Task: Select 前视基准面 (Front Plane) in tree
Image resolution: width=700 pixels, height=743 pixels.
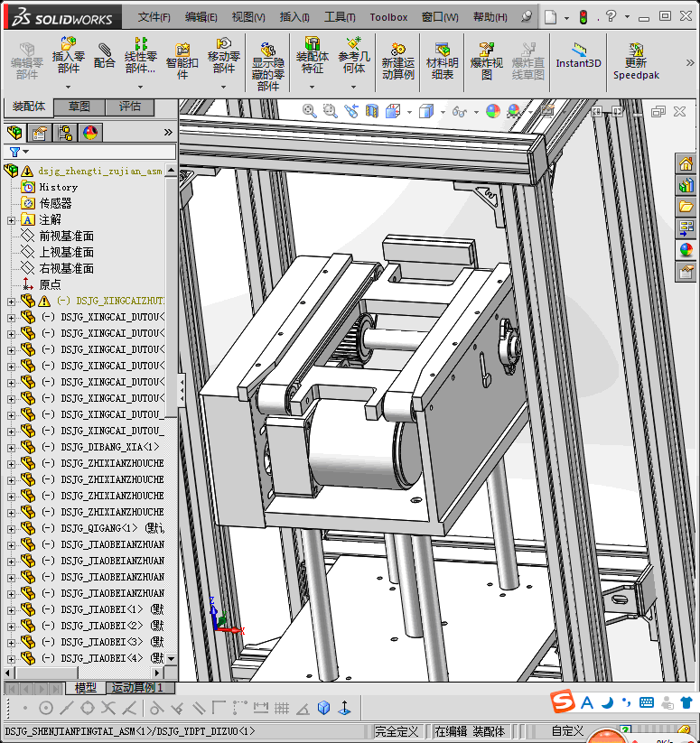Action: 66,236
